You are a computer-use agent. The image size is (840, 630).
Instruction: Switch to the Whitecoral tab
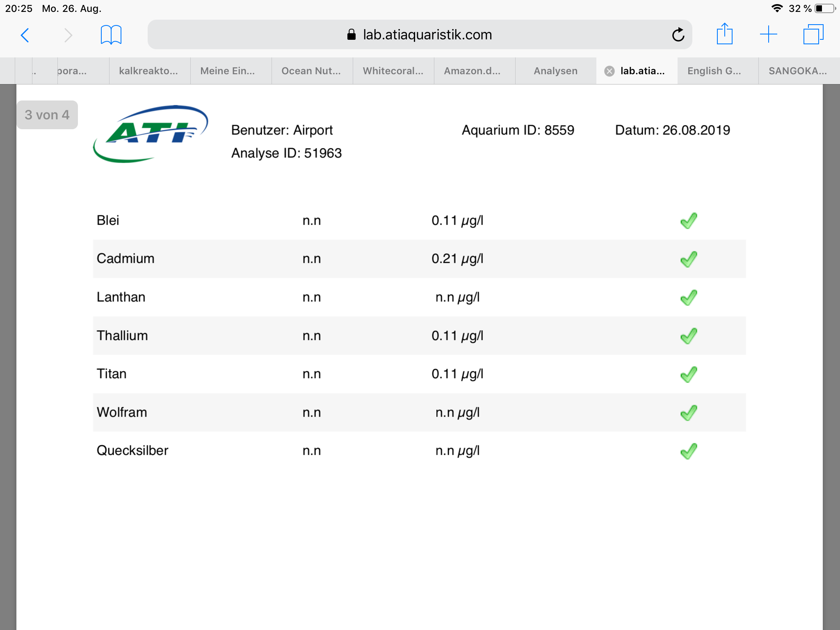click(x=393, y=71)
